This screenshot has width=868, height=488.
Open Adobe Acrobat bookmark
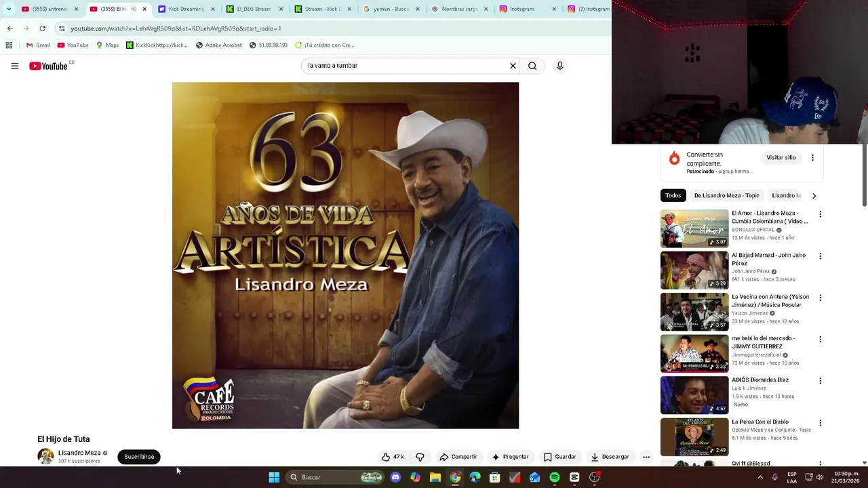click(x=218, y=45)
